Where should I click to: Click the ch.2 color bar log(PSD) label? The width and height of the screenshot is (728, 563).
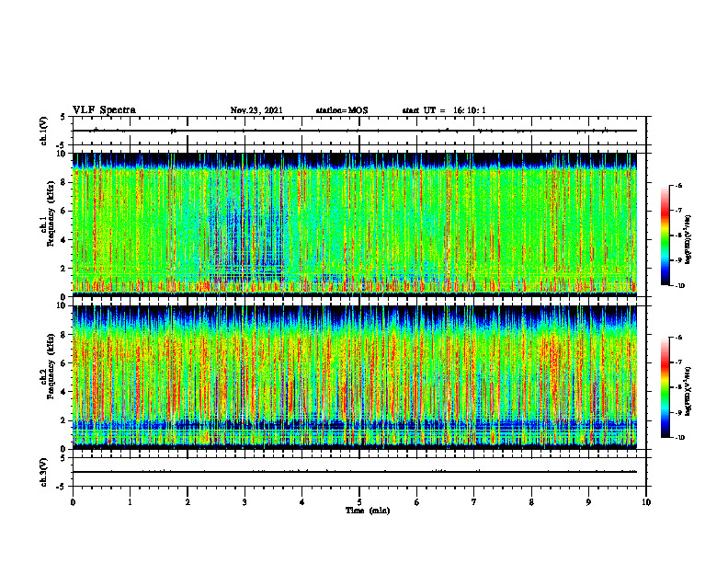[x=688, y=392]
